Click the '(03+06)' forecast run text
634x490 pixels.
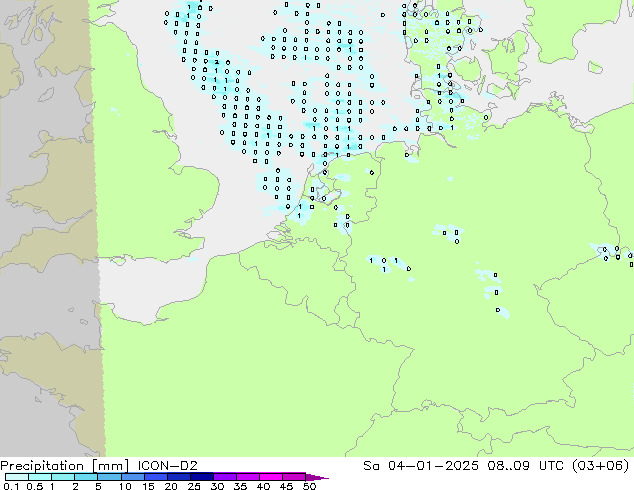pyautogui.click(x=601, y=466)
